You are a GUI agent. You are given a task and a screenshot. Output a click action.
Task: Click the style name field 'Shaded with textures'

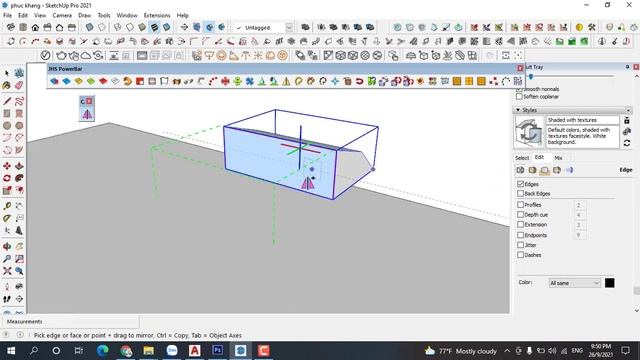click(582, 120)
